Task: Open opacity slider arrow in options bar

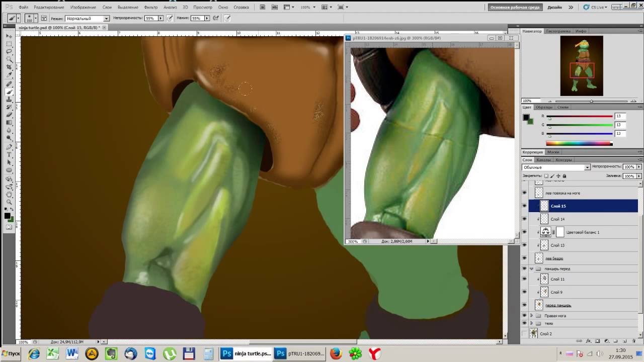Action: pos(160,18)
